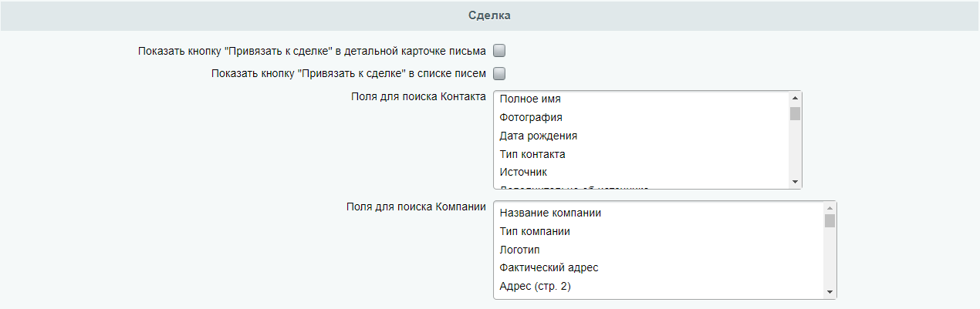Select "Дата рождения" contact field option

(539, 136)
